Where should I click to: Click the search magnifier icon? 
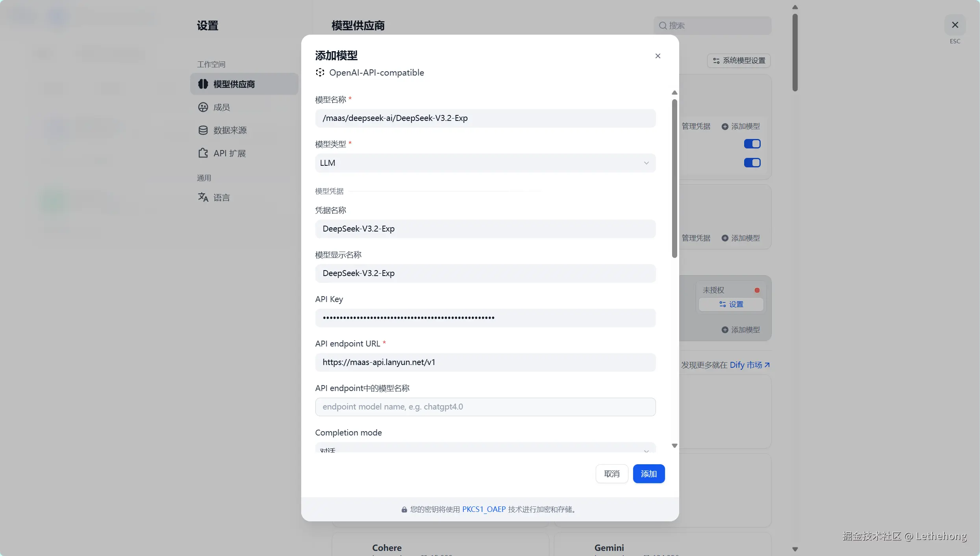663,26
